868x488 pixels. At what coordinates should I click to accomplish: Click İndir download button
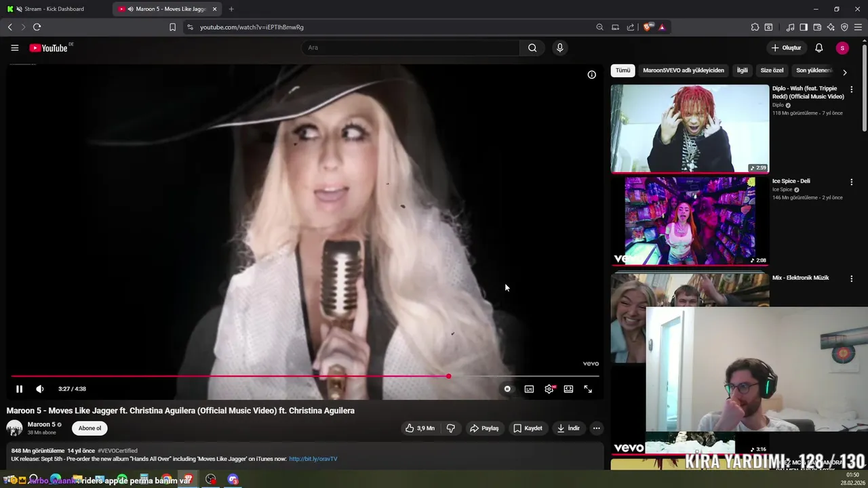click(x=568, y=428)
